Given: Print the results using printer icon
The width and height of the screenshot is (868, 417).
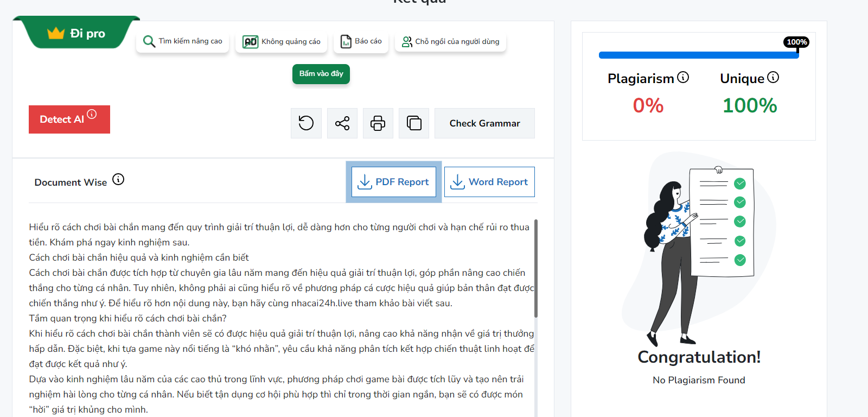Looking at the screenshot, I should click(x=378, y=123).
